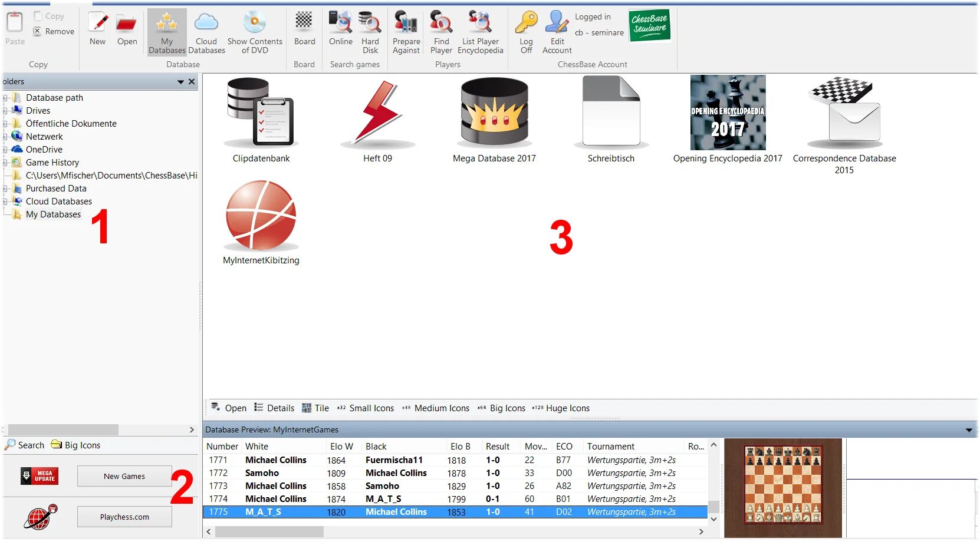Image resolution: width=980 pixels, height=542 pixels.
Task: Select Correspondence Database 2015
Action: (844, 125)
